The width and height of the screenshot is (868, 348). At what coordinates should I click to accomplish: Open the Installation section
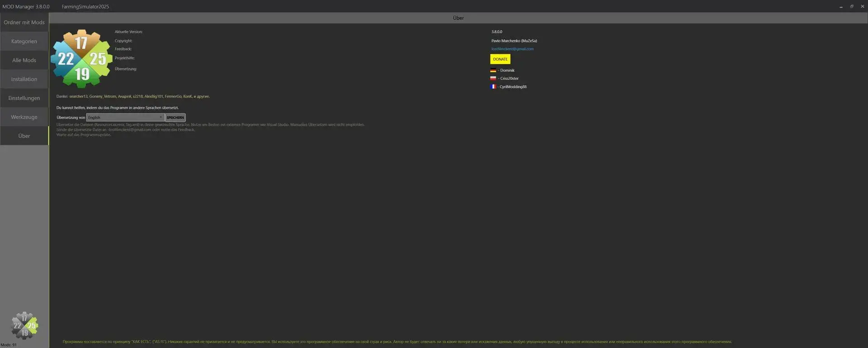pyautogui.click(x=24, y=79)
